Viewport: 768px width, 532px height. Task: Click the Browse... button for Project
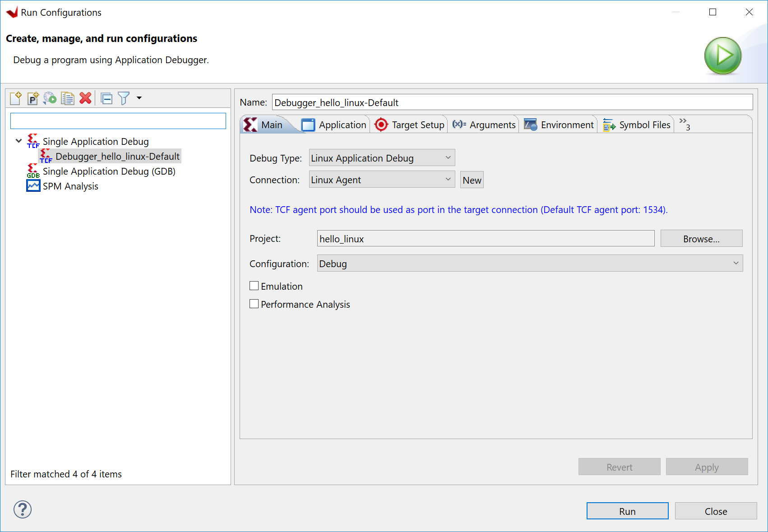(x=701, y=239)
